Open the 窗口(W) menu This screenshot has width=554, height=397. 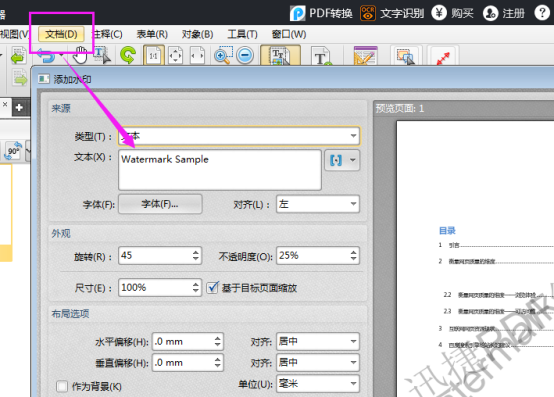click(x=289, y=34)
